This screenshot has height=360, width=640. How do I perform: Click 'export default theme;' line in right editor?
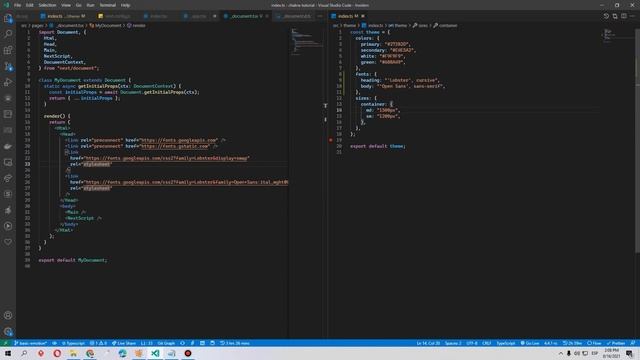point(378,146)
